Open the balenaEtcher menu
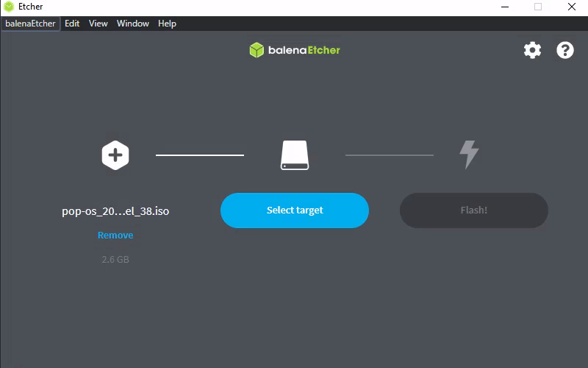The width and height of the screenshot is (588, 368). [30, 24]
